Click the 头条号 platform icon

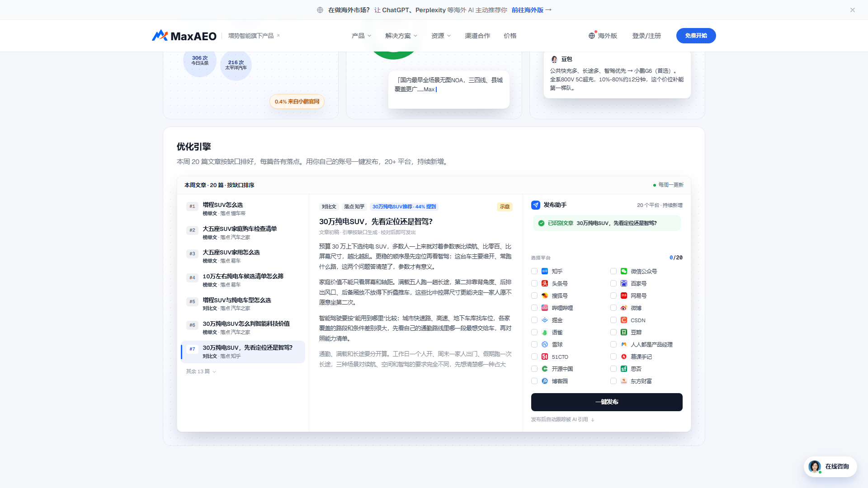coord(545,283)
